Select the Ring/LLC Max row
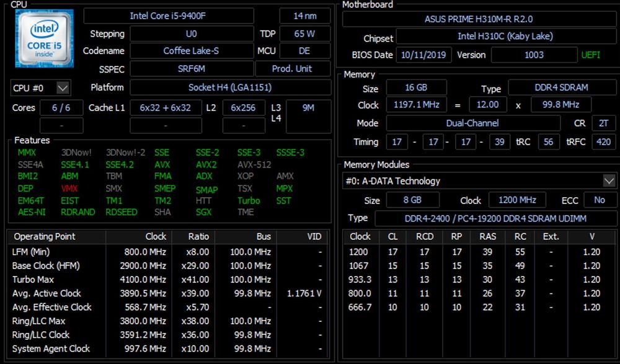620x364 pixels. click(x=167, y=321)
